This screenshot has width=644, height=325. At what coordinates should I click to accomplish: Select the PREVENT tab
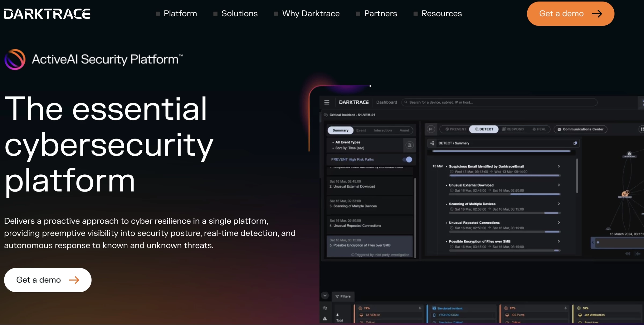pyautogui.click(x=456, y=129)
